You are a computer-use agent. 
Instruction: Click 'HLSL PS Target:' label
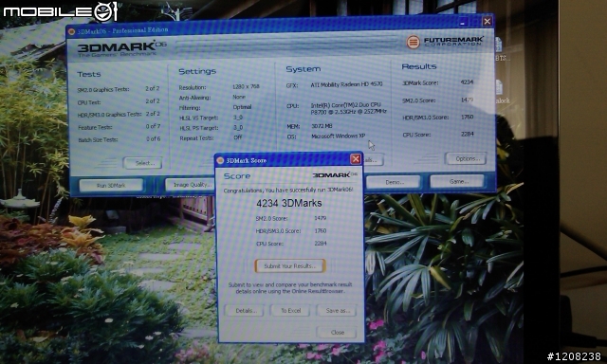point(199,128)
